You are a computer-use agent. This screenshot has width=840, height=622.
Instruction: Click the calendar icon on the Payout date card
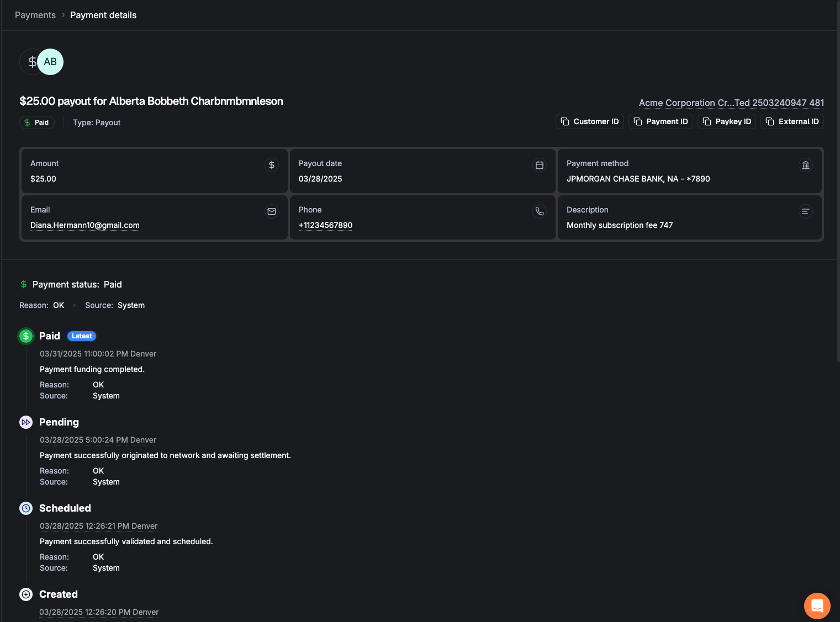(x=540, y=164)
